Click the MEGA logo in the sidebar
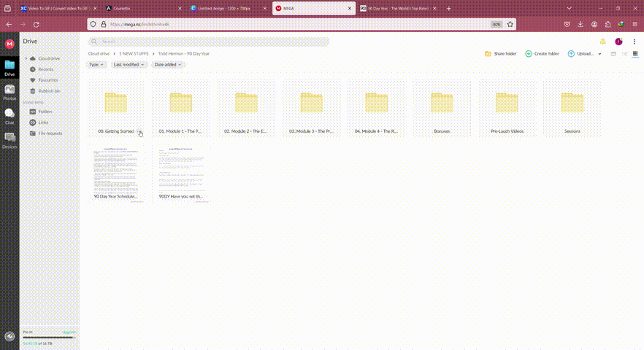This screenshot has height=350, width=644. [9, 44]
